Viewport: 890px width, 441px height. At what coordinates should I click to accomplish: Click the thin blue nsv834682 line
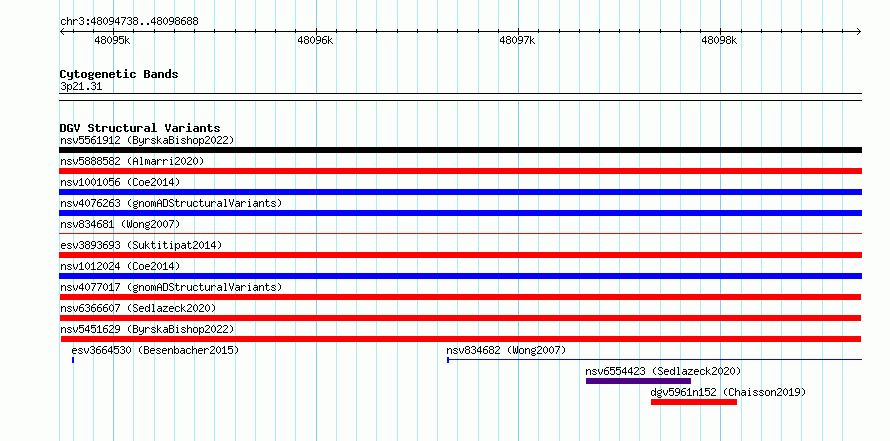654,360
